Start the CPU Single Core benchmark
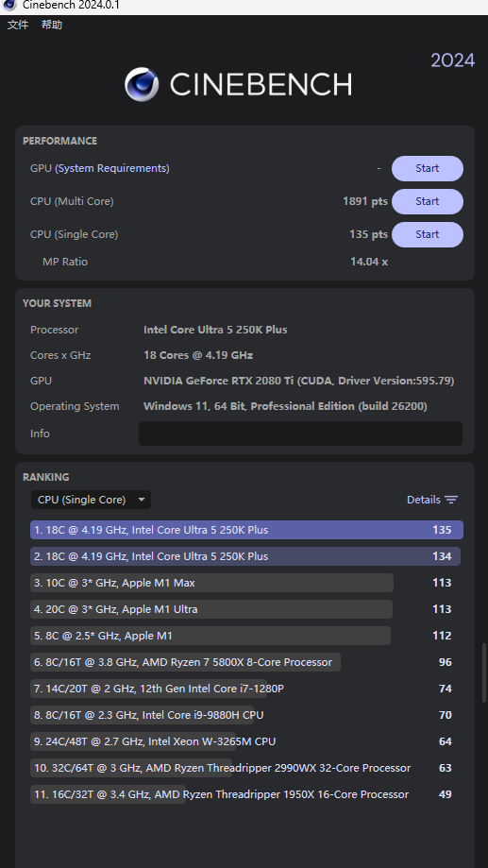Image resolution: width=488 pixels, height=868 pixels. [428, 235]
